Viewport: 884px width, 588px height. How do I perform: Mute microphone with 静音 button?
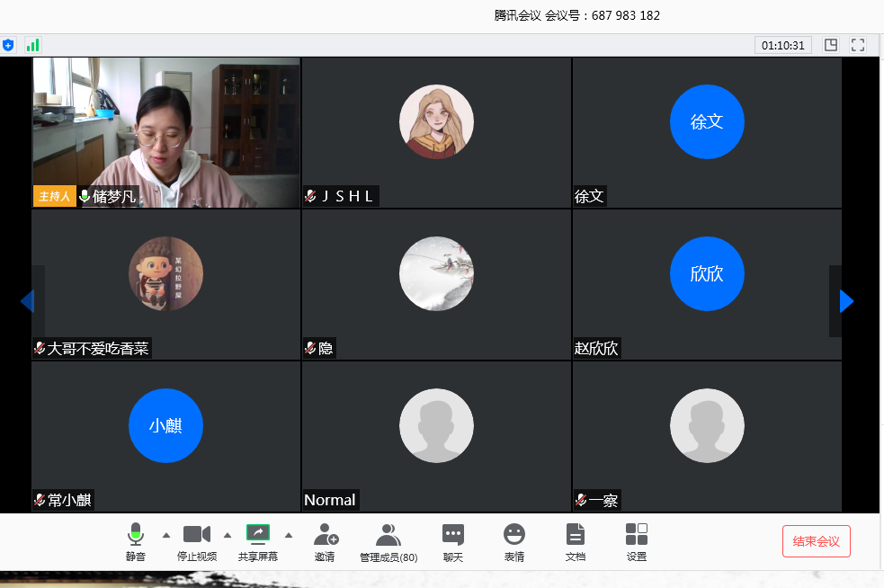pos(136,540)
